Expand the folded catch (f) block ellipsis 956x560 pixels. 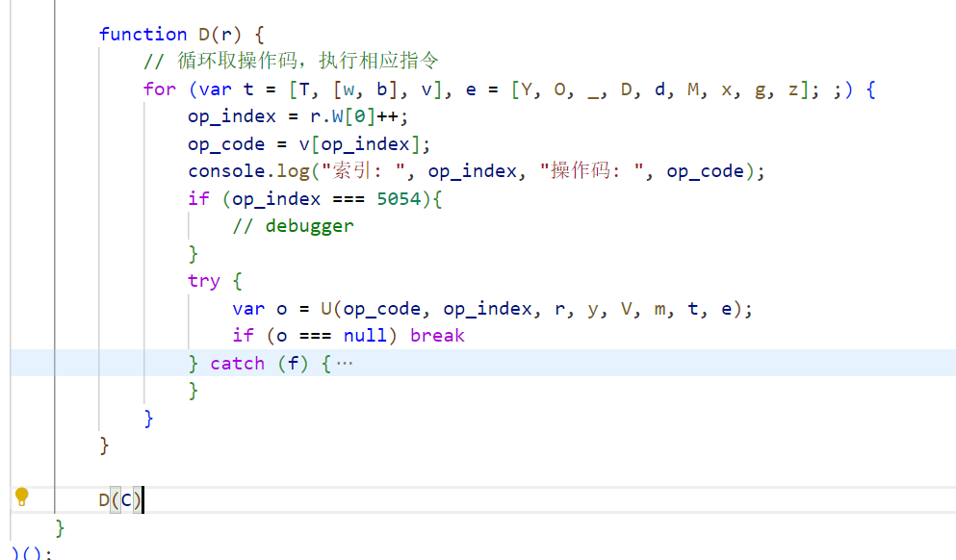pos(345,364)
